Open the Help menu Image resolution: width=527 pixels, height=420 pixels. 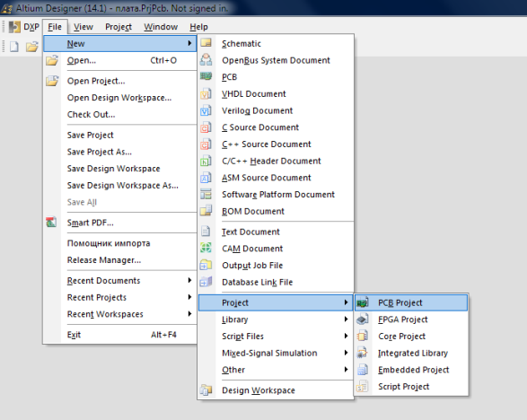point(198,27)
